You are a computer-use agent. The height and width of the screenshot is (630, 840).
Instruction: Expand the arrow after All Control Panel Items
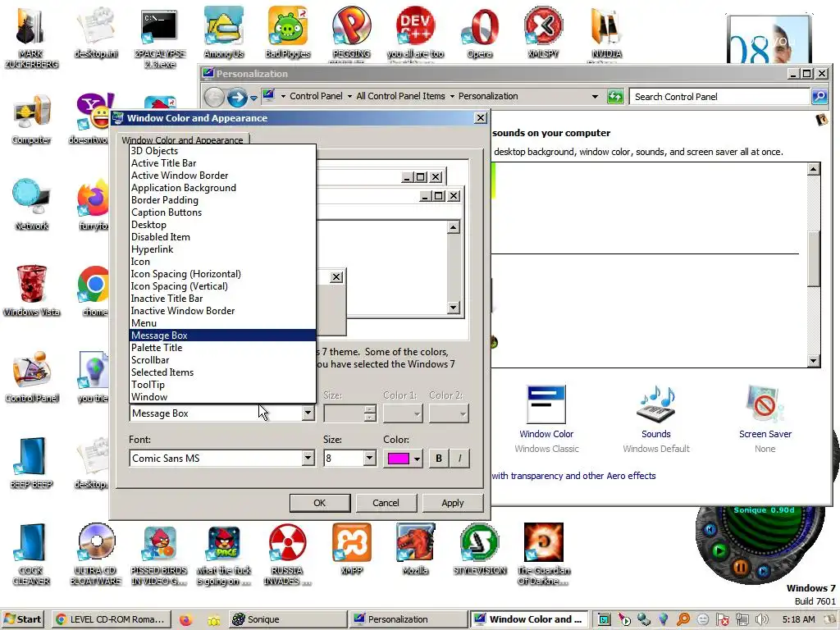click(x=452, y=97)
